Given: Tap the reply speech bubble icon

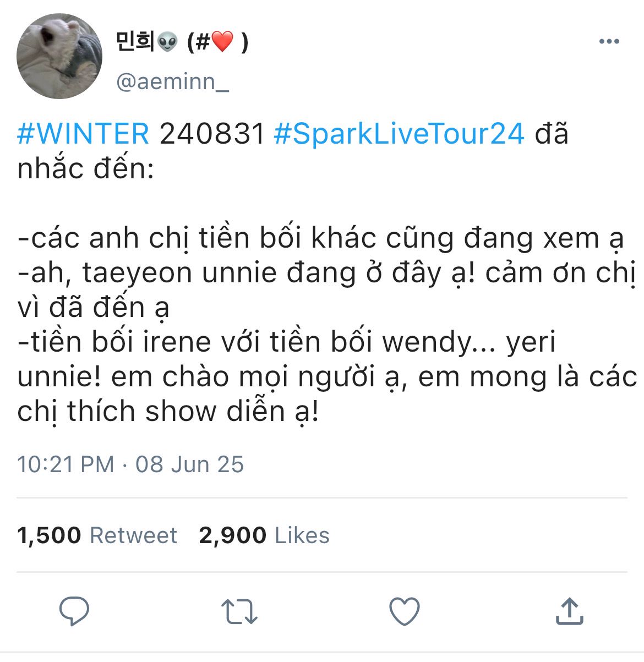Looking at the screenshot, I should [74, 611].
